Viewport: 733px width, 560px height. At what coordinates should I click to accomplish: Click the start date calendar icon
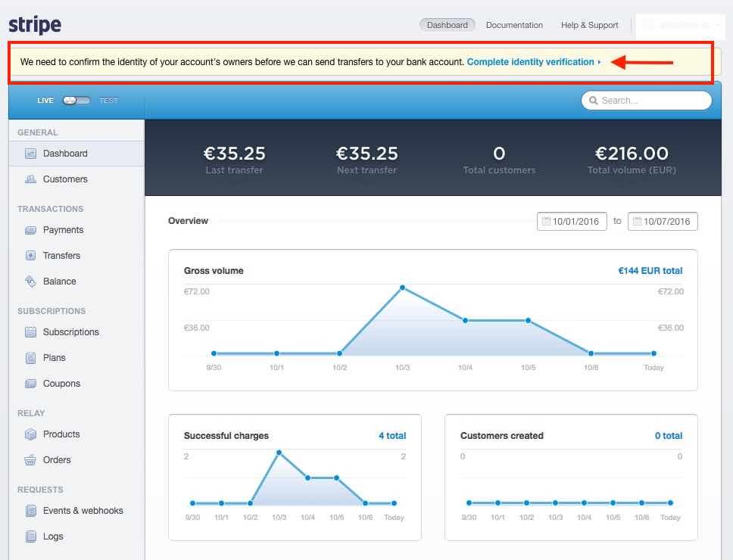545,222
